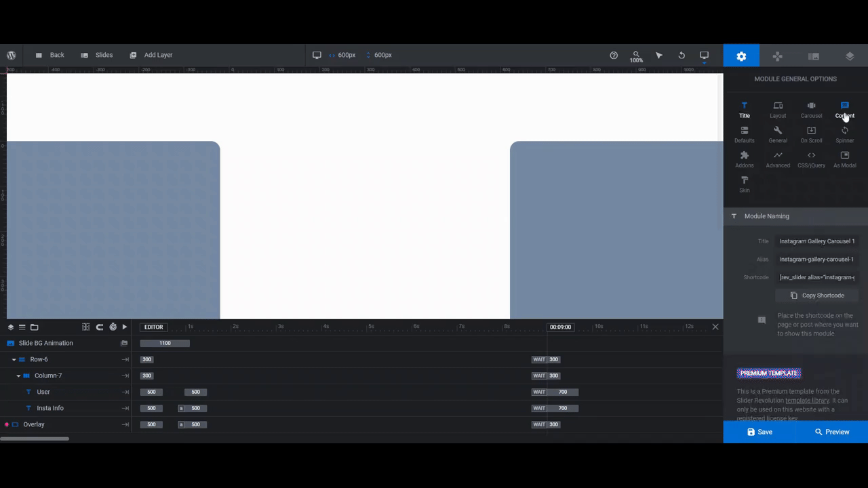Image resolution: width=868 pixels, height=488 pixels.
Task: Open the device preview monitor dropdown
Action: [x=704, y=56]
